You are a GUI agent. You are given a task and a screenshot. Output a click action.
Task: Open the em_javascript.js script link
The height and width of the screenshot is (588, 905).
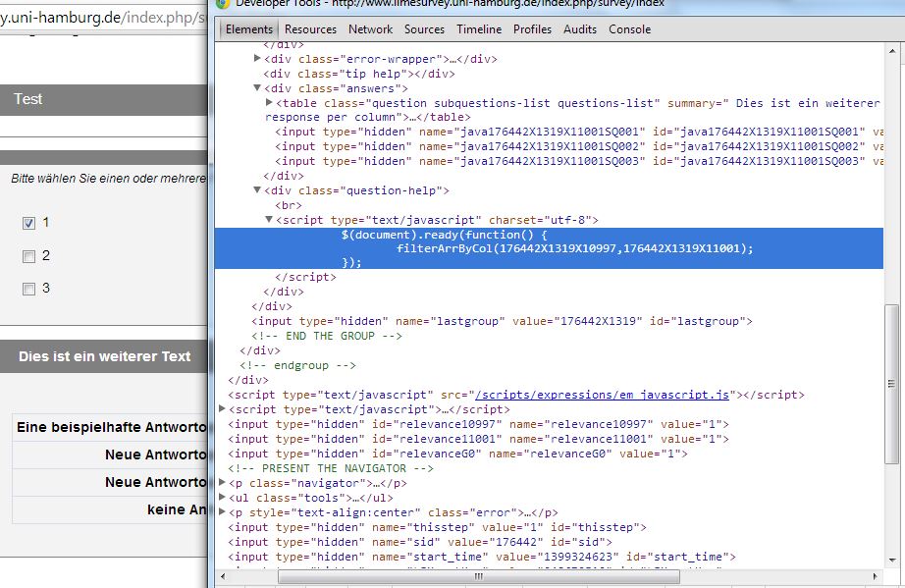(605, 395)
